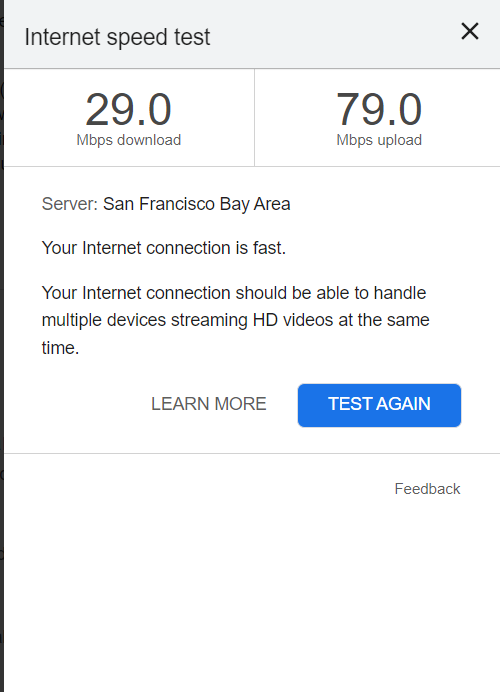
Task: Click the Internet speed test title
Action: pos(117,37)
